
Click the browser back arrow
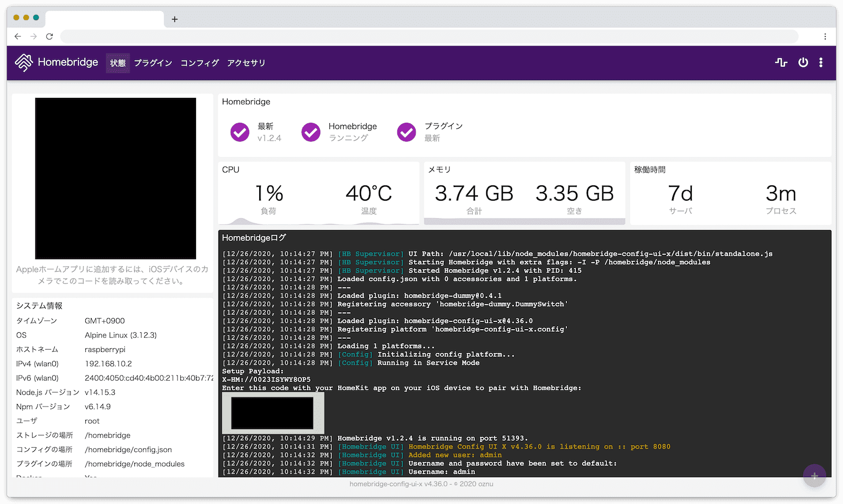click(x=18, y=36)
